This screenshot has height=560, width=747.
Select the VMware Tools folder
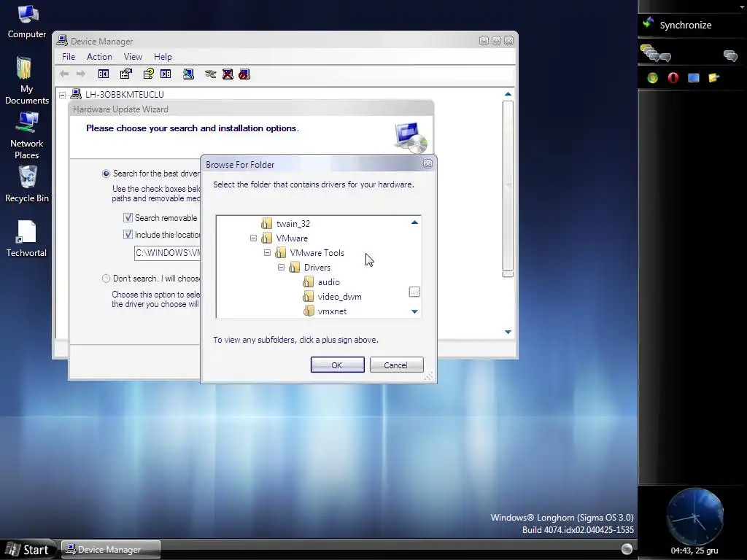point(317,253)
